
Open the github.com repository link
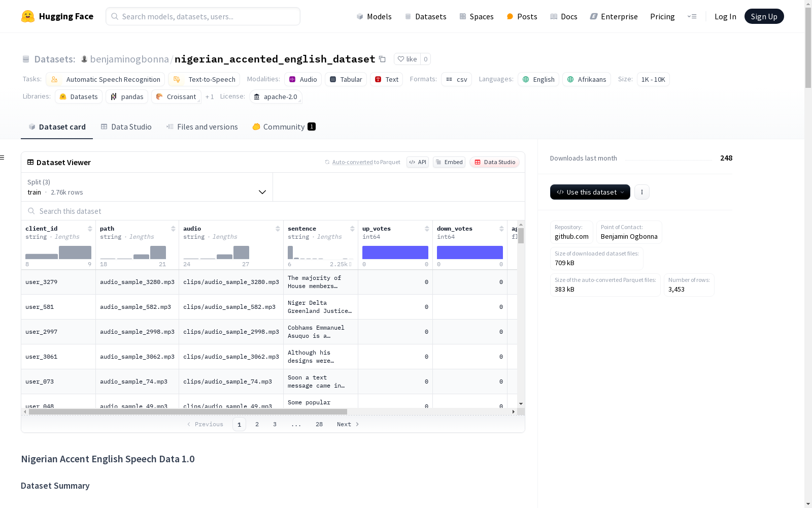[571, 236]
